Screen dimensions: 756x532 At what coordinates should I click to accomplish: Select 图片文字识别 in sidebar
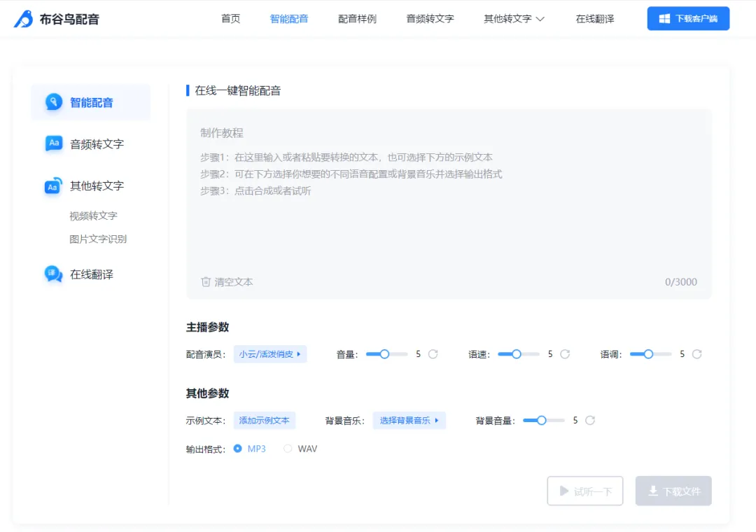98,239
